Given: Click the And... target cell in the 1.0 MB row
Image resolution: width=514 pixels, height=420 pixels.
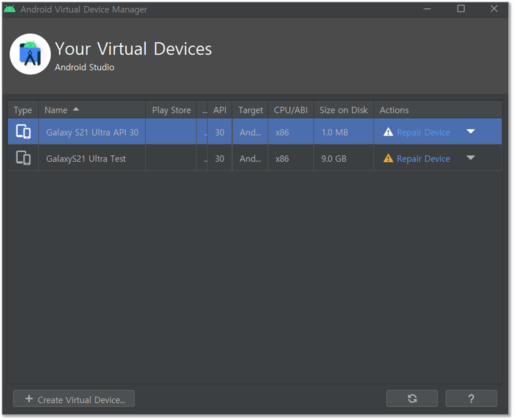Looking at the screenshot, I should pos(250,132).
